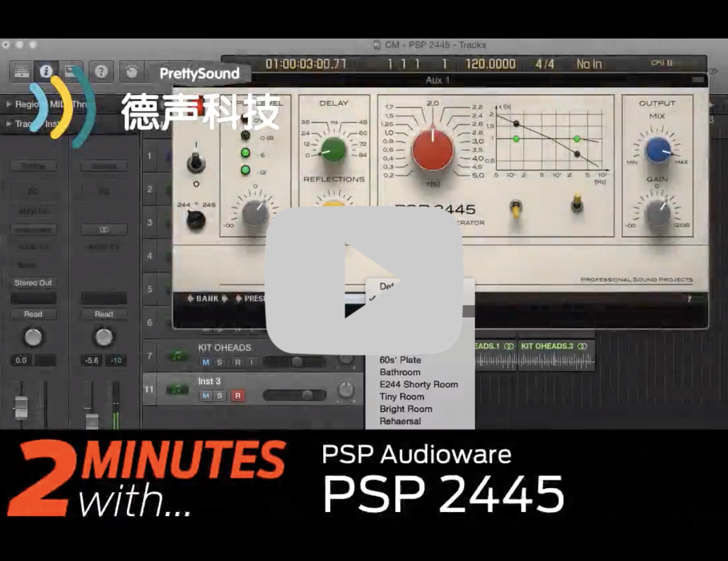728x561 pixels.
Task: Select the Tiny Room preset
Action: pos(401,396)
